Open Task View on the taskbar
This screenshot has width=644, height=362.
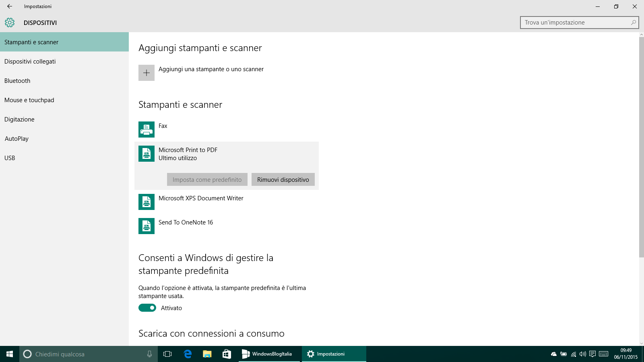[167, 354]
